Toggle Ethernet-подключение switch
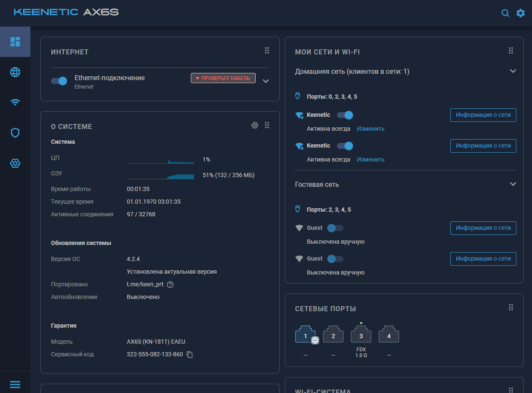The image size is (532, 393). 59,81
